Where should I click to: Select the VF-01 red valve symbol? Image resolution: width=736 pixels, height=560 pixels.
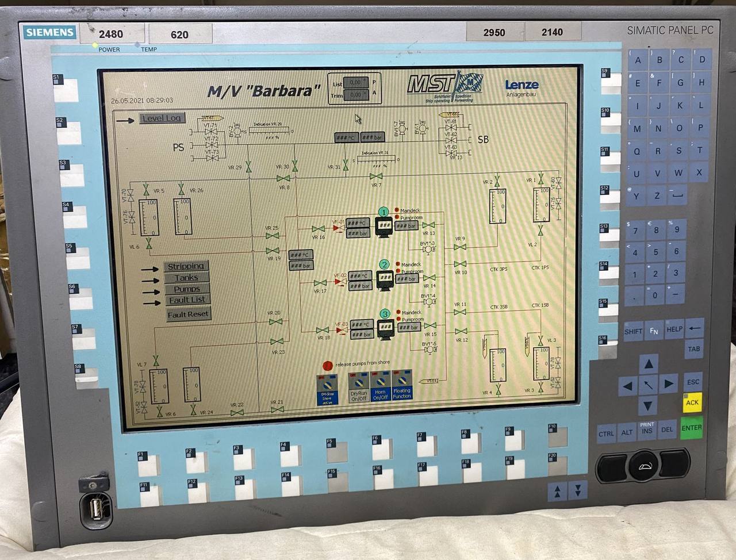tap(338, 228)
